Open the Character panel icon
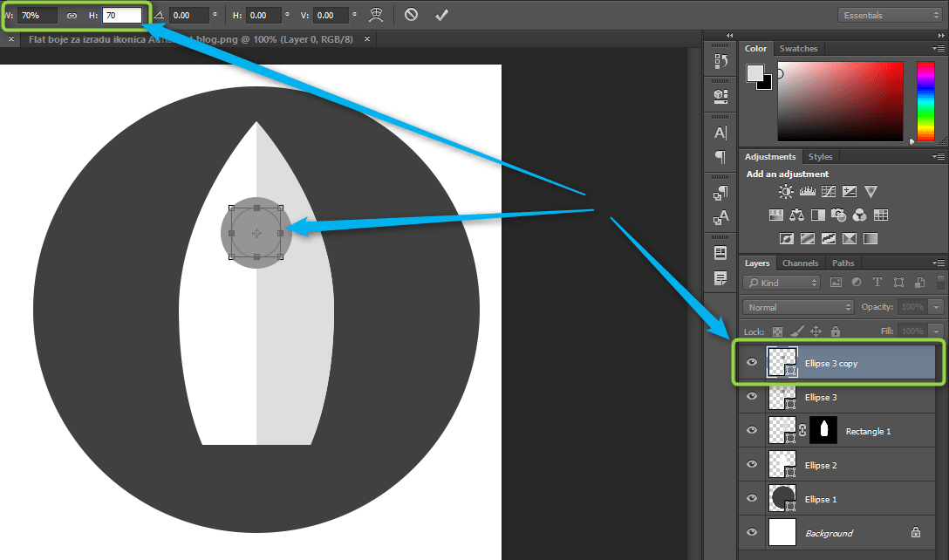 [720, 133]
